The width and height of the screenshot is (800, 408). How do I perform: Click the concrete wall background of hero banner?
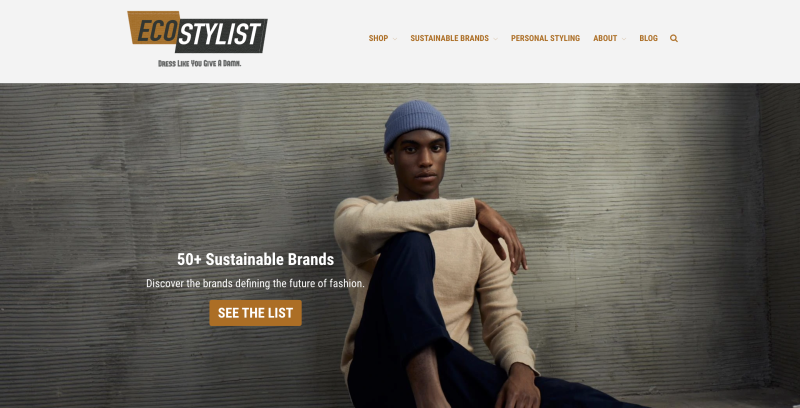click(638, 204)
